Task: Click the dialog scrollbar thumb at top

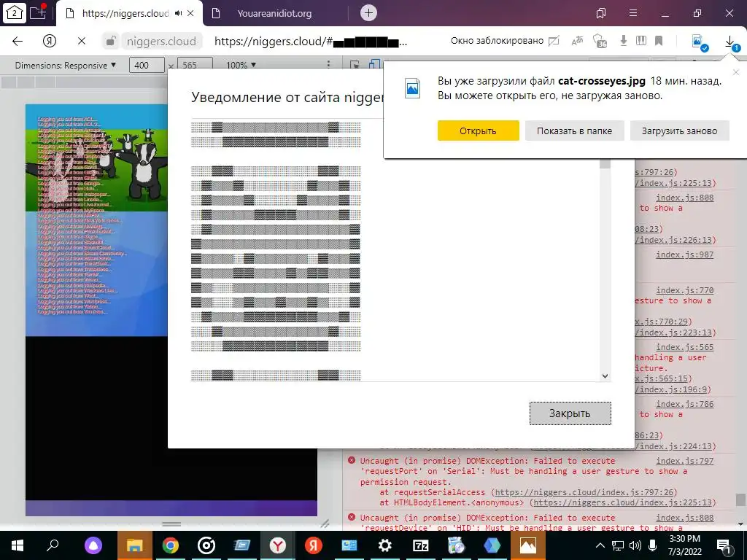Action: [x=605, y=164]
